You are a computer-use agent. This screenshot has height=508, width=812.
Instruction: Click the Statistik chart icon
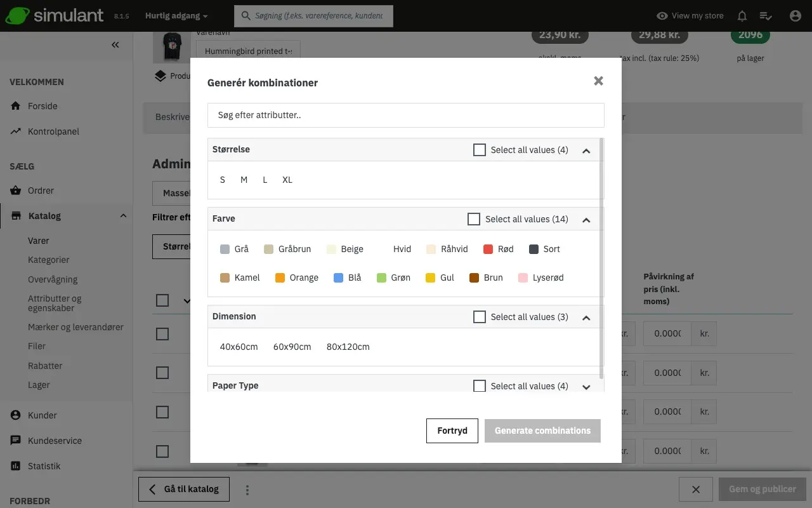pos(16,466)
